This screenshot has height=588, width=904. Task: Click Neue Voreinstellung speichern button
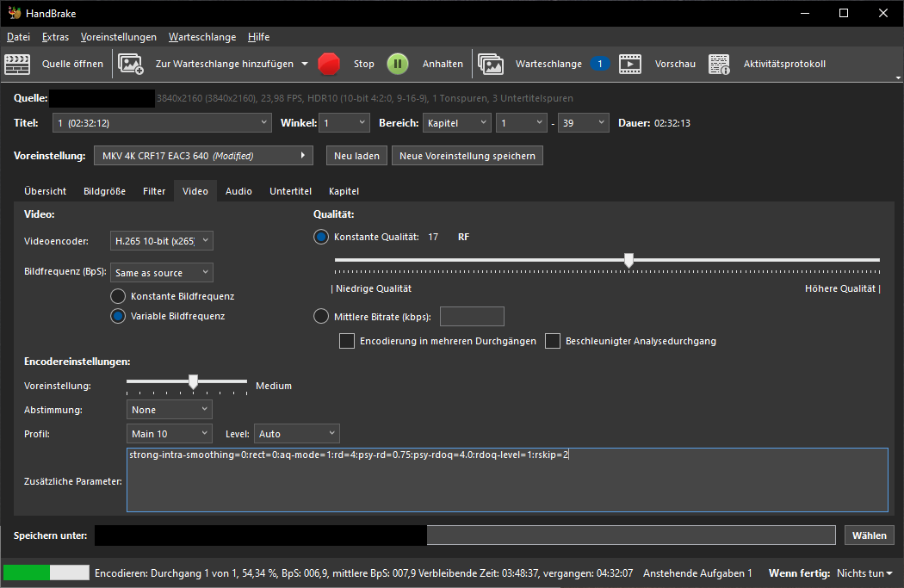pyautogui.click(x=467, y=156)
